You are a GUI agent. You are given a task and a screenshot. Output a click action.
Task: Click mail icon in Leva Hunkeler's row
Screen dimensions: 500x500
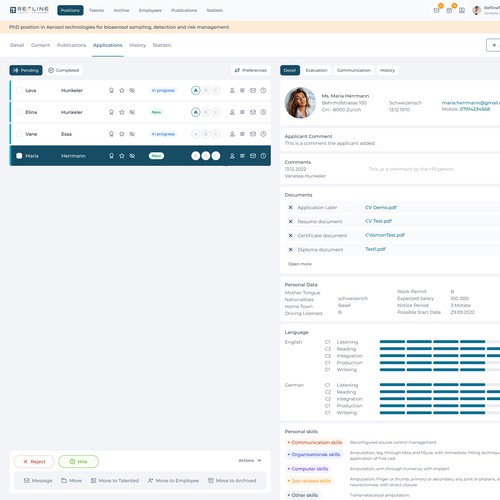(253, 90)
